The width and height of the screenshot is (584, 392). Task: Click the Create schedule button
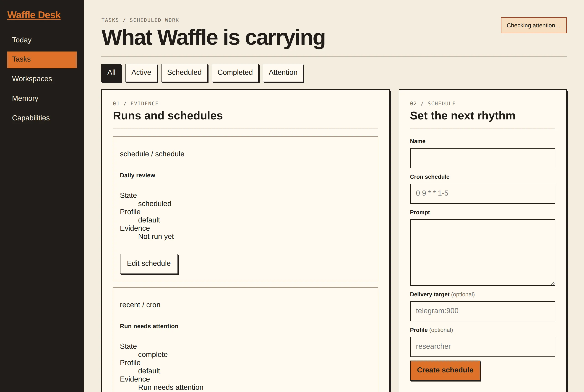[445, 370]
